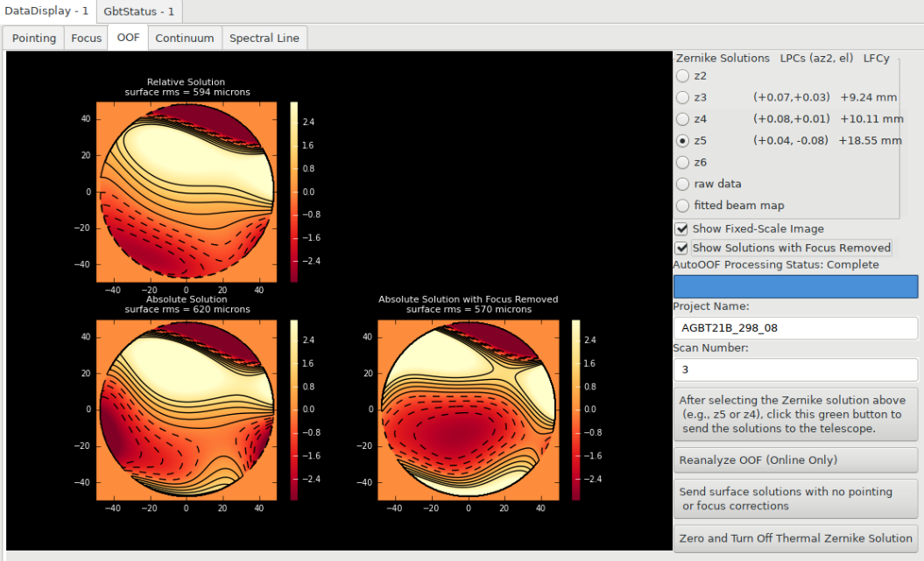Screen dimensions: 924x561
Task: Go to the Continuum tab
Action: click(185, 39)
